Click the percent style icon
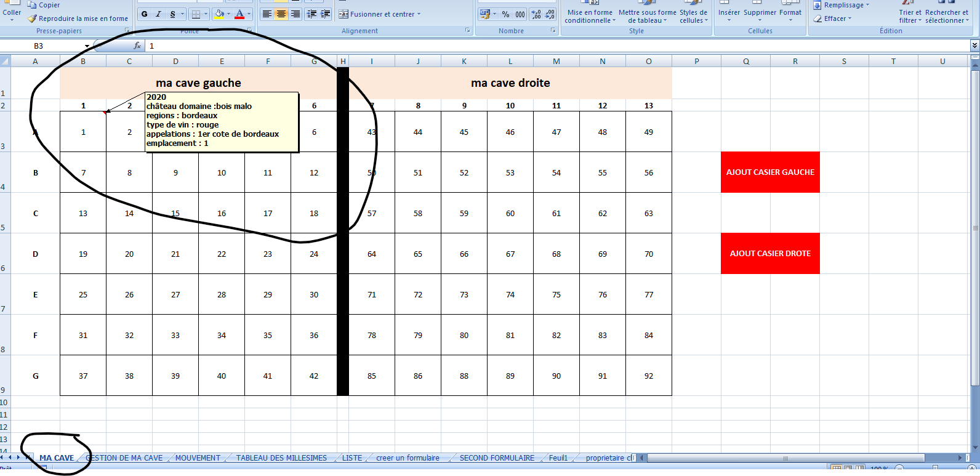This screenshot has height=476, width=980. click(x=505, y=14)
